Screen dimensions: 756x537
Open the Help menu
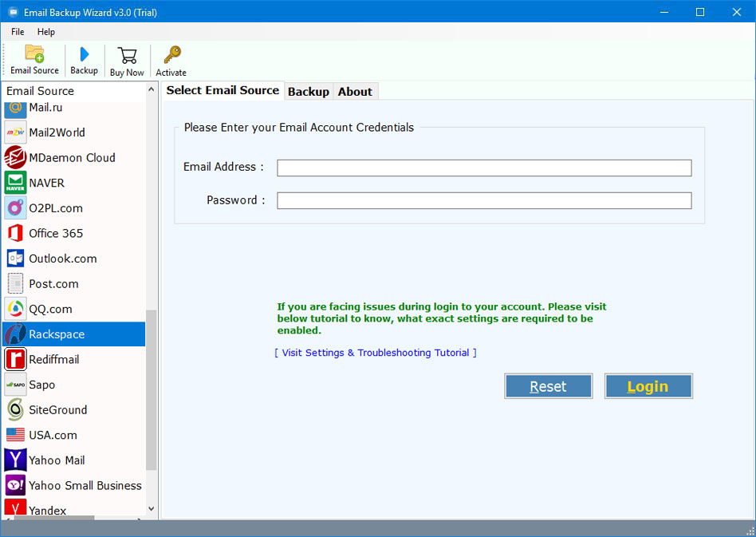(x=46, y=32)
